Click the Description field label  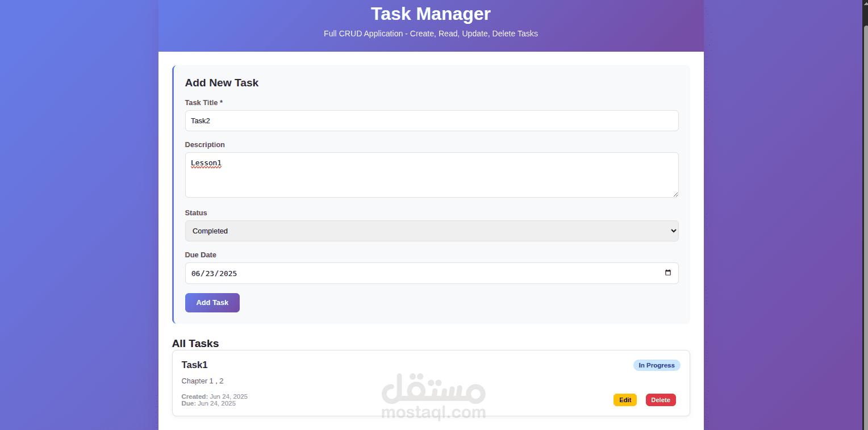pos(205,145)
